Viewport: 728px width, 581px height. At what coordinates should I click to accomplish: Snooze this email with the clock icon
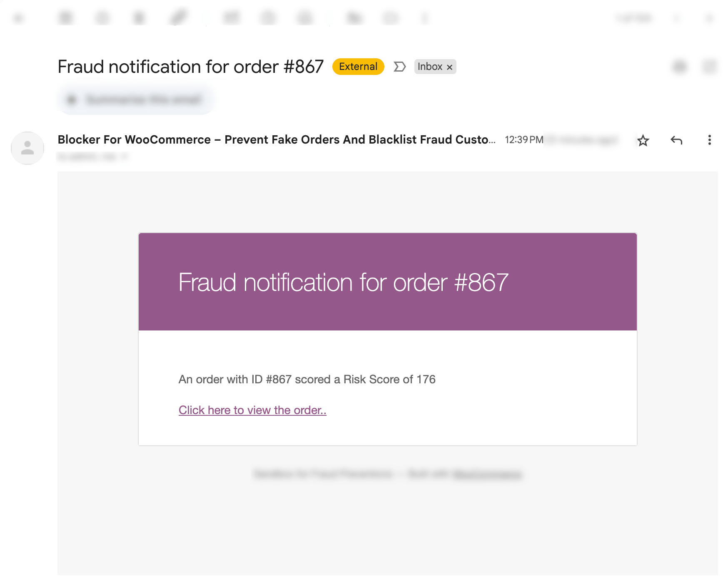(x=268, y=18)
